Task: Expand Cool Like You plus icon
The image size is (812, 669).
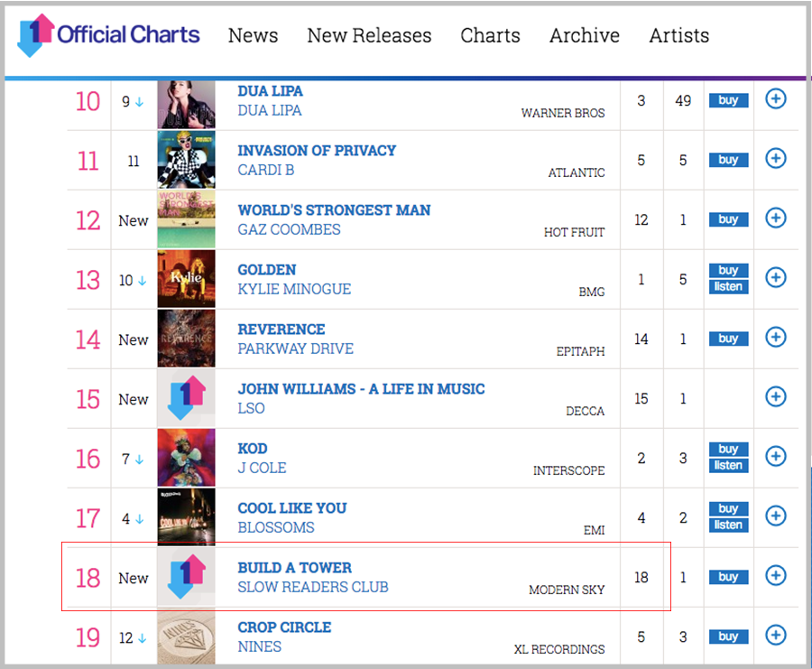Action: pos(775,516)
